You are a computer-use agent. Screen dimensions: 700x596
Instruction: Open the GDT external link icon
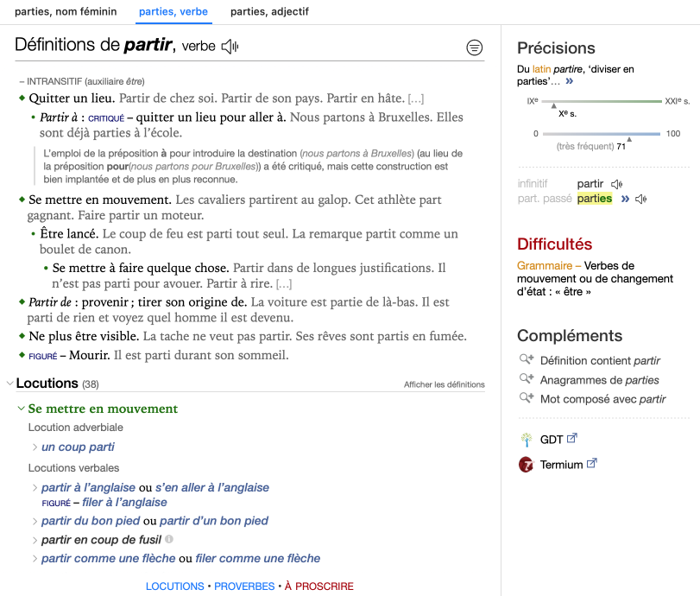tap(571, 439)
